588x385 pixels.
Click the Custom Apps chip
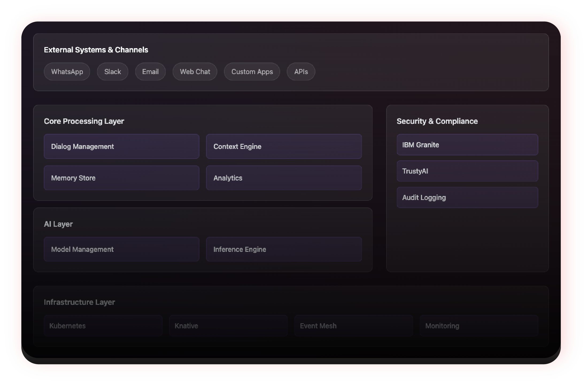252,72
